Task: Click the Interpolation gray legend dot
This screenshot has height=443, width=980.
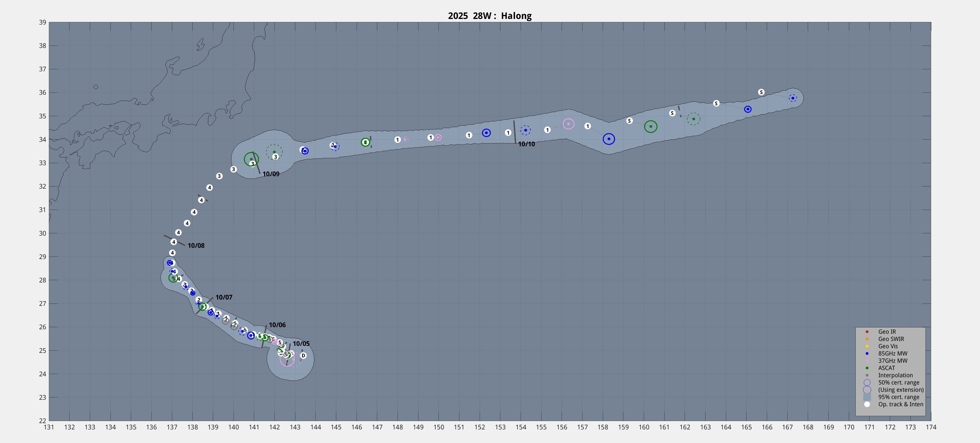Action: pos(867,375)
